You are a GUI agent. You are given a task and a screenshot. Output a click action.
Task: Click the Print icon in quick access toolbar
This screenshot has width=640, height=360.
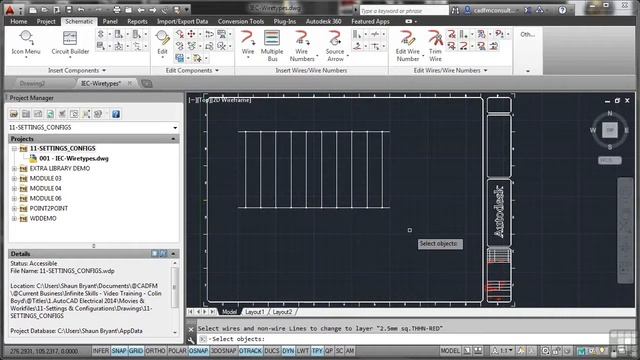point(117,10)
